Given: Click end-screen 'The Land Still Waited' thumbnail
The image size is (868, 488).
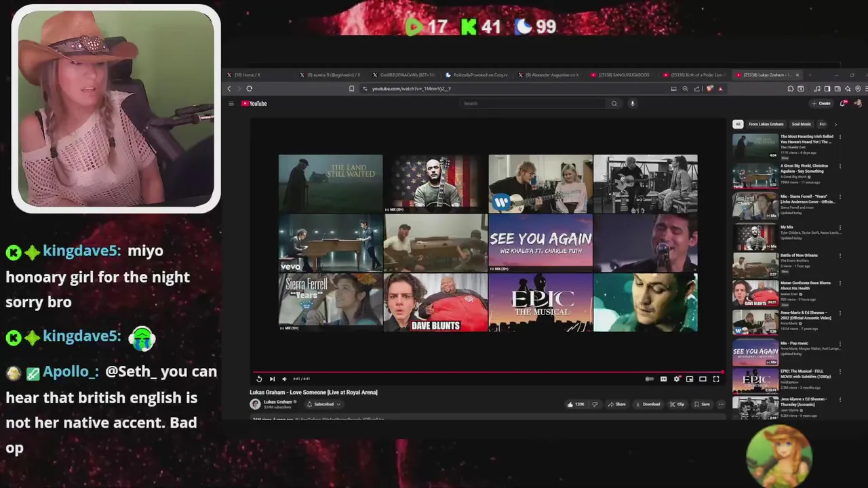Looking at the screenshot, I should point(330,183).
